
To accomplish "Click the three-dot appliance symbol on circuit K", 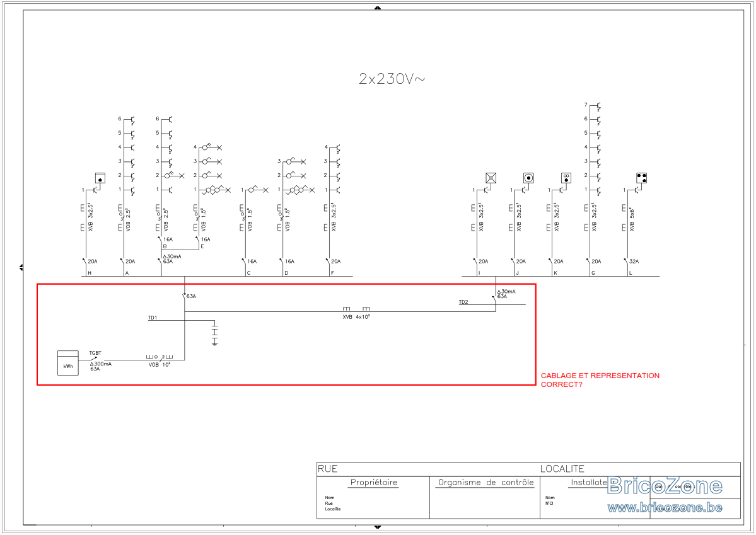I will [566, 178].
